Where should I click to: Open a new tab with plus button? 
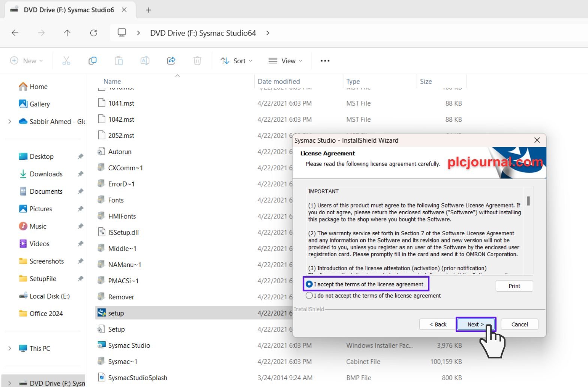(148, 10)
